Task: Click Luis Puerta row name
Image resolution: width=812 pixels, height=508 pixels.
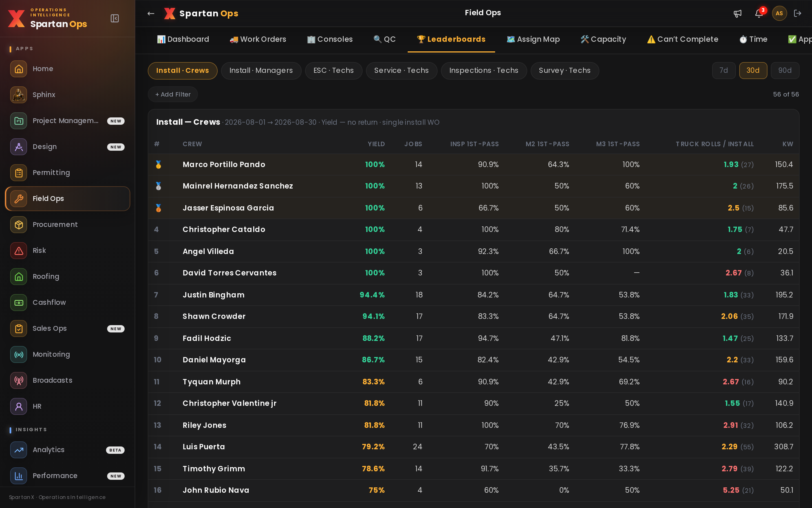Action: (x=204, y=447)
